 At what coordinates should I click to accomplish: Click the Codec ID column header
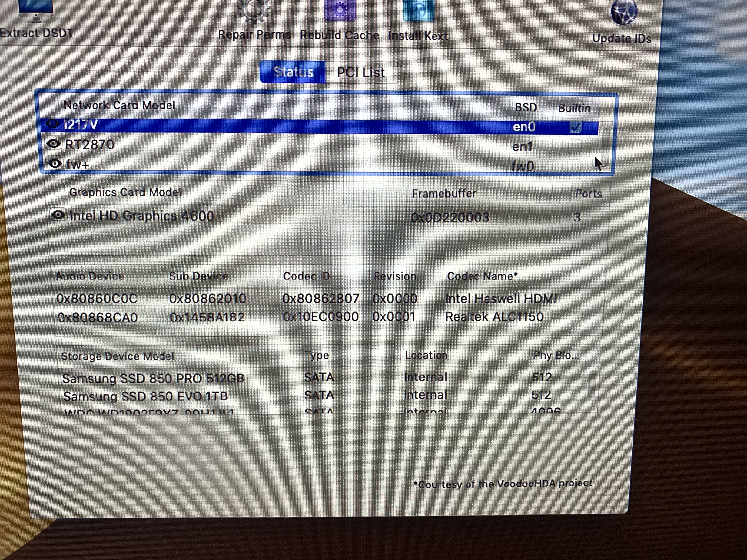click(306, 276)
